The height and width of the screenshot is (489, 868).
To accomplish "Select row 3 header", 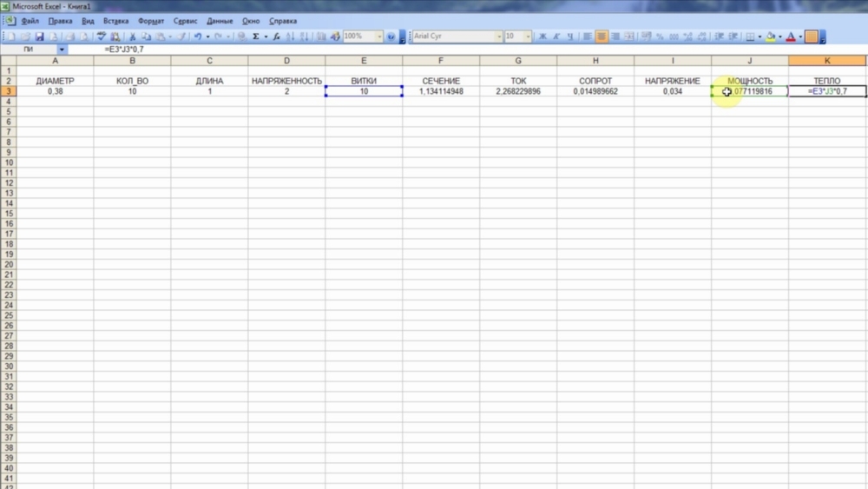I will point(9,91).
